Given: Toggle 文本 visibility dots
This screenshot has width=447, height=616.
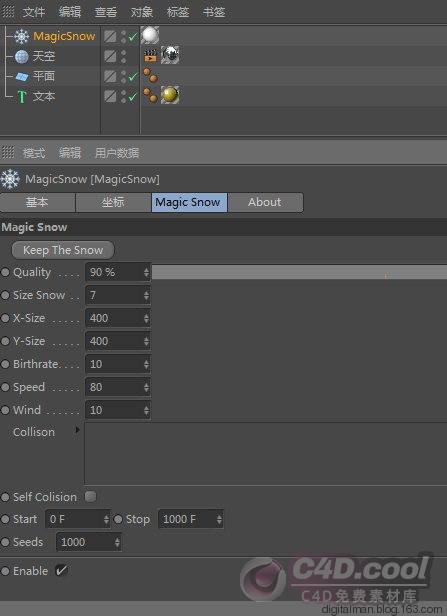Looking at the screenshot, I should point(123,96).
